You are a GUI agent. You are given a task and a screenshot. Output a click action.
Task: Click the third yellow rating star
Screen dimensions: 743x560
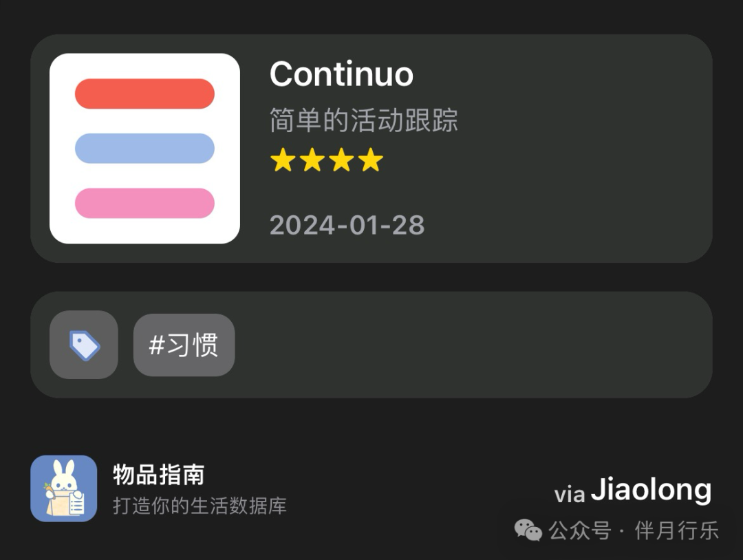pos(342,160)
